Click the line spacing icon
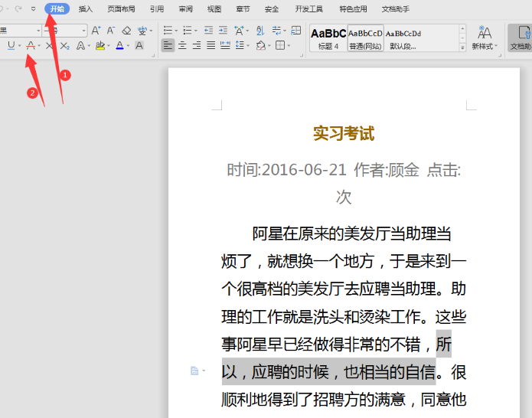The image size is (532, 418). pyautogui.click(x=240, y=45)
